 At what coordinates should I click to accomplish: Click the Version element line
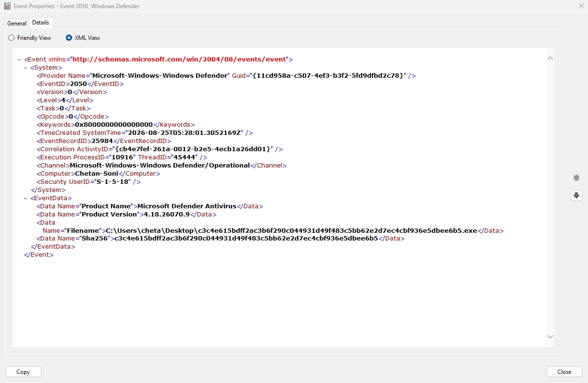[x=72, y=92]
